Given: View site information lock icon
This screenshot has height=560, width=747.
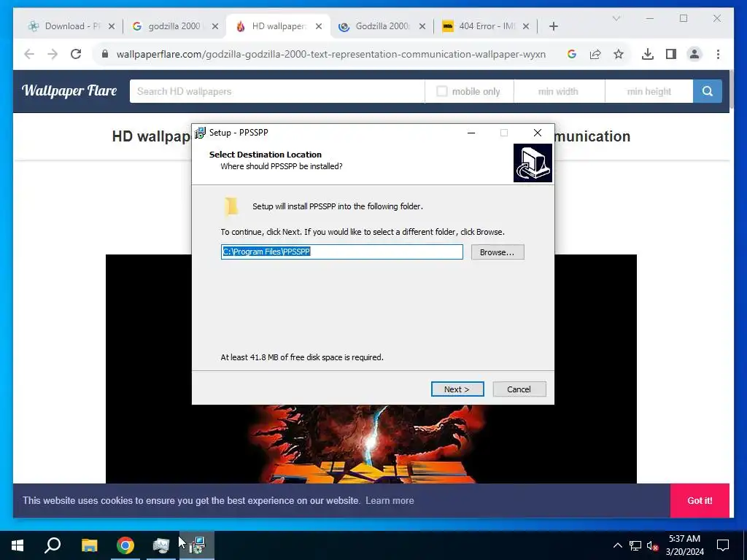Looking at the screenshot, I should coord(105,54).
